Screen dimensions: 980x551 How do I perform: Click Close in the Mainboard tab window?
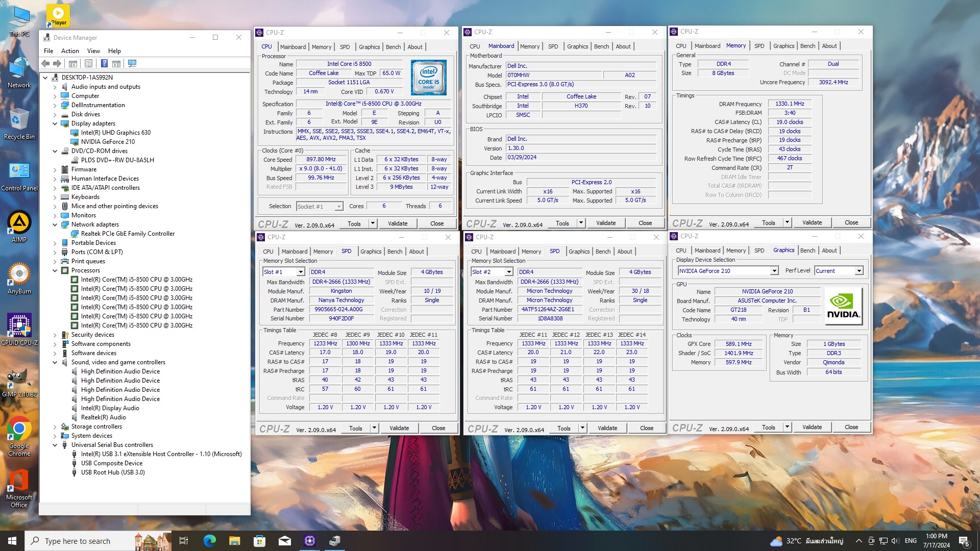point(645,223)
